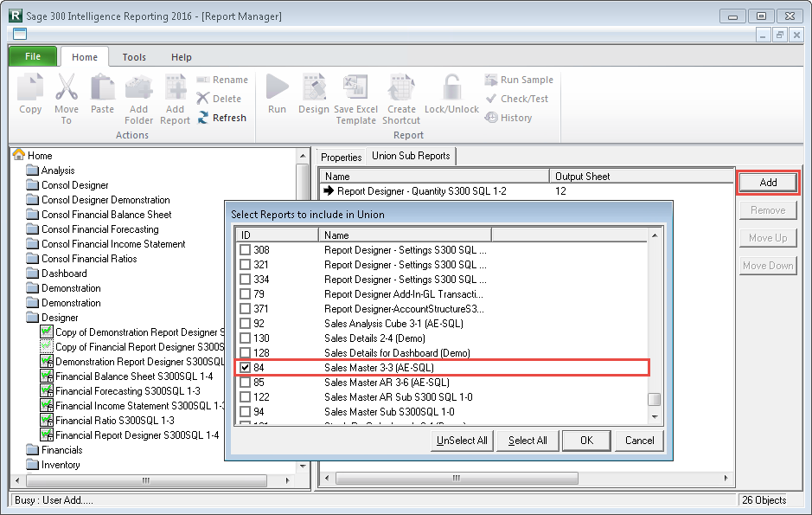Click Rename in the Actions group

pos(222,80)
